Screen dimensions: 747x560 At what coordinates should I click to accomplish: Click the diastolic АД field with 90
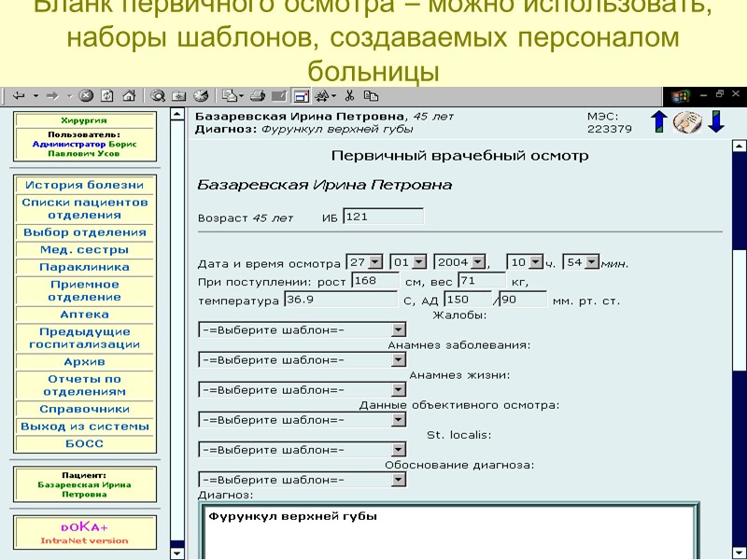coord(523,300)
